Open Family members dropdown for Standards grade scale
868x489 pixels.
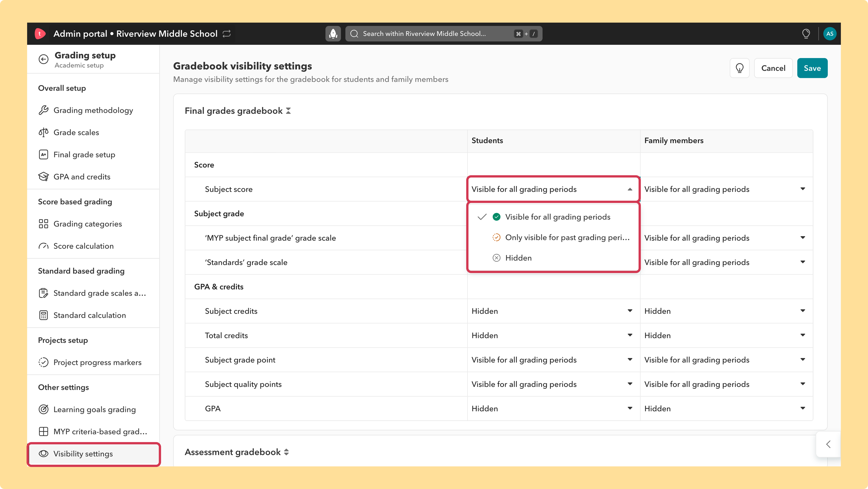[726, 262]
